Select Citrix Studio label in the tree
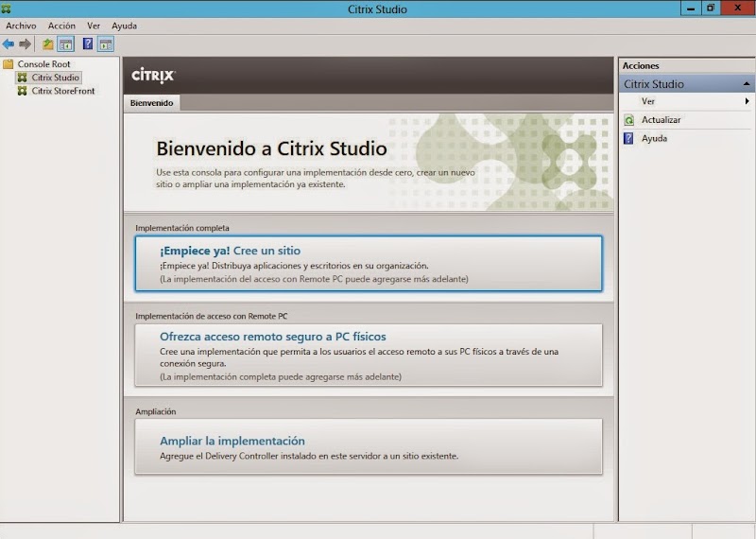This screenshot has width=756, height=539. point(56,78)
